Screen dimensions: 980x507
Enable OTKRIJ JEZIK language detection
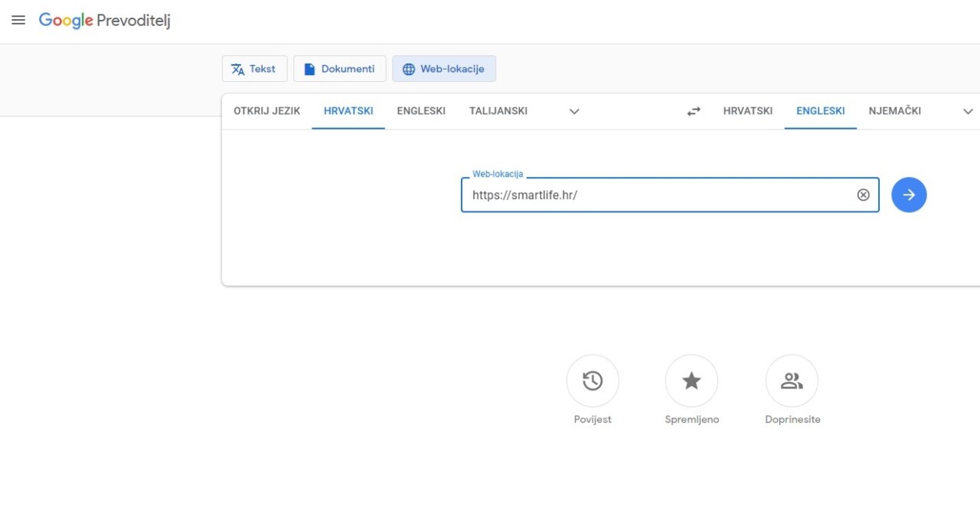click(x=266, y=110)
